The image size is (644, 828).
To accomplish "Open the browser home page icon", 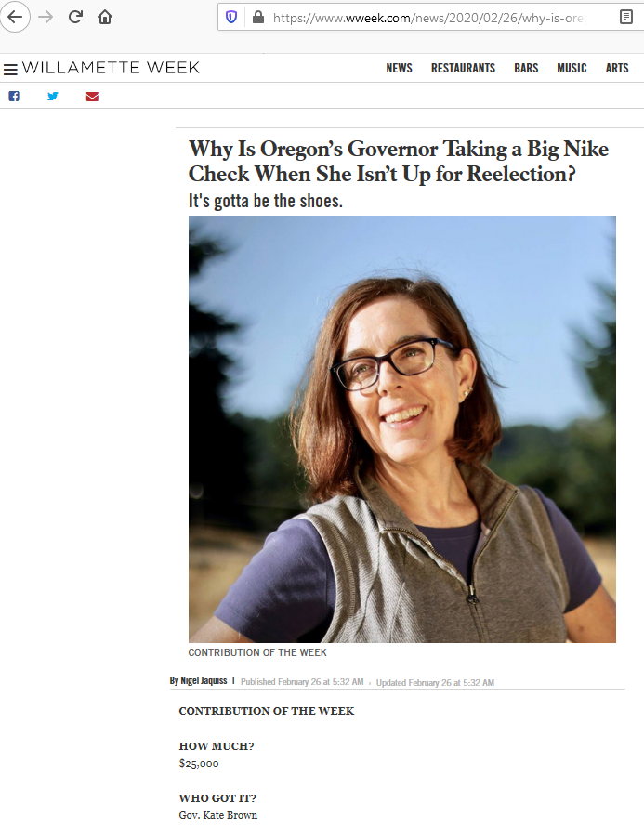I will (x=105, y=18).
